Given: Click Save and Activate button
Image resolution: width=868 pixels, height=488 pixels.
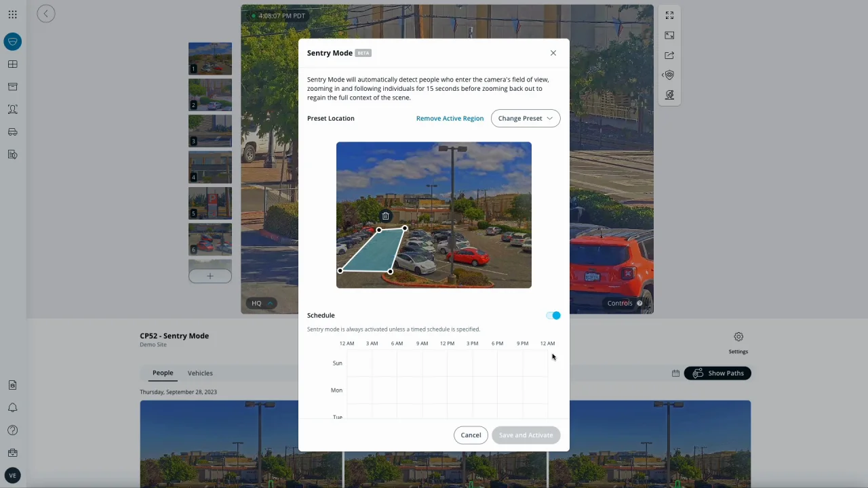Looking at the screenshot, I should [x=526, y=435].
